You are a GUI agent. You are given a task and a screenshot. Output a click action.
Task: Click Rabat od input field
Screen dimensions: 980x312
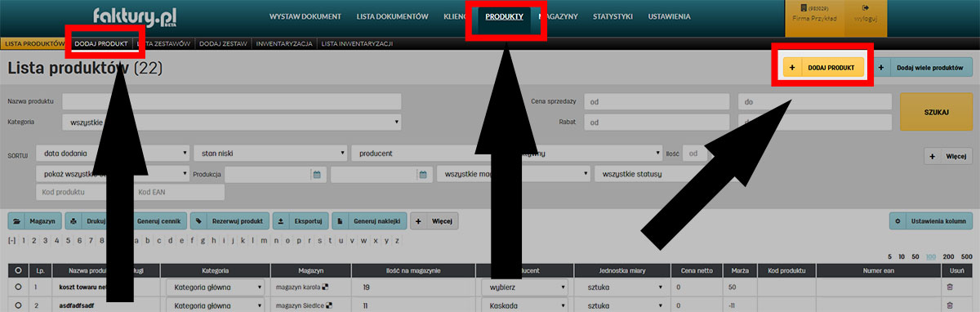[x=657, y=122]
